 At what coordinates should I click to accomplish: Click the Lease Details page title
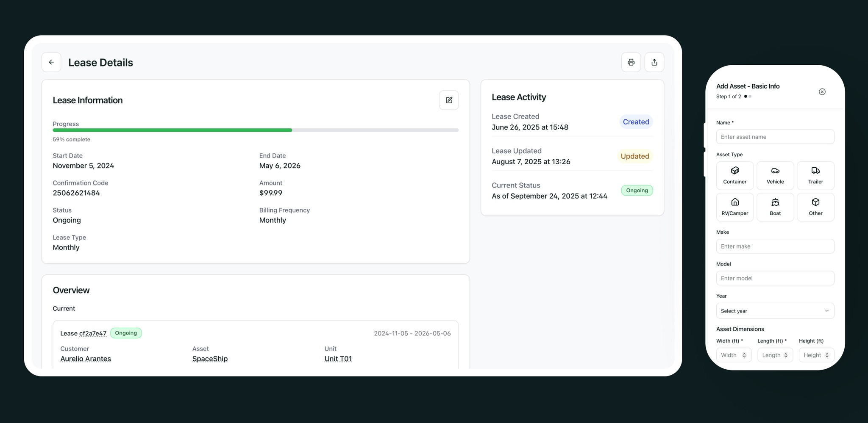click(x=100, y=63)
